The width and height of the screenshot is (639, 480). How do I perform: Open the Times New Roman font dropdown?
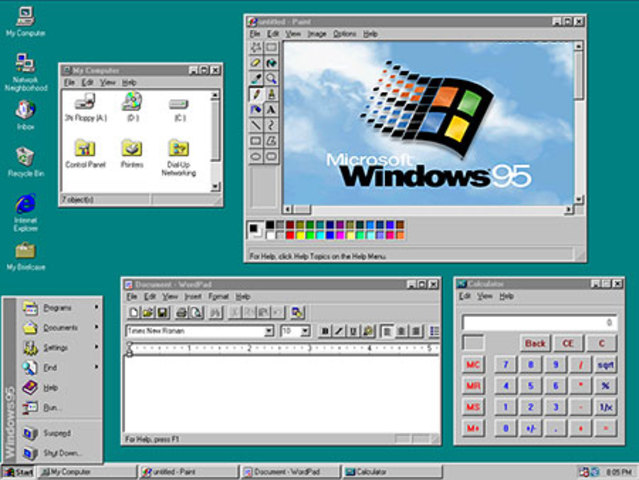(269, 331)
